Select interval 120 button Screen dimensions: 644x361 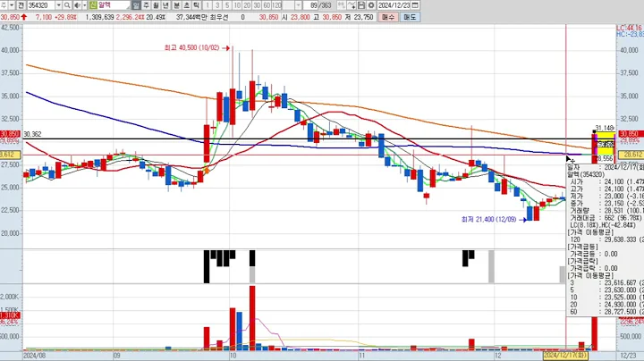point(276,5)
